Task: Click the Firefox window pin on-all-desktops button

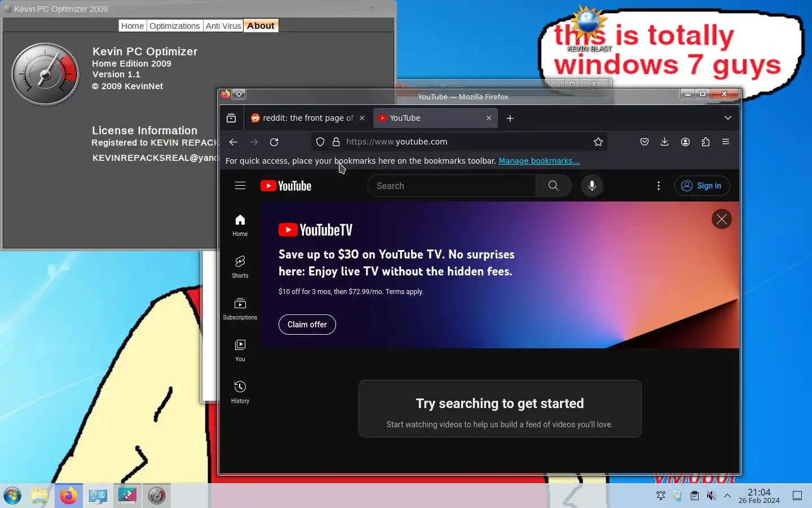Action: pos(239,94)
